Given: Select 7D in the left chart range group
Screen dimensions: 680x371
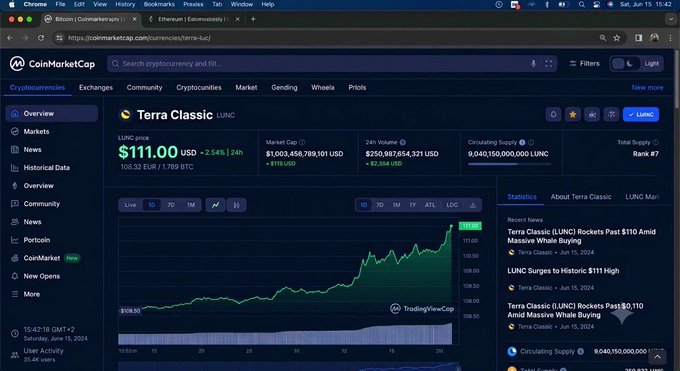Looking at the screenshot, I should [x=171, y=205].
